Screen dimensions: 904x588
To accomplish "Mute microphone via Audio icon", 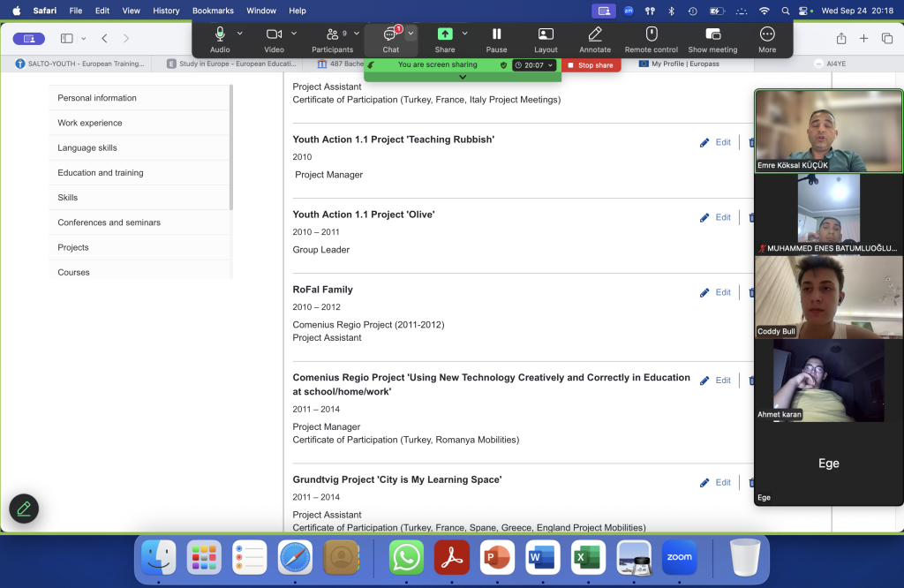I will (x=220, y=34).
